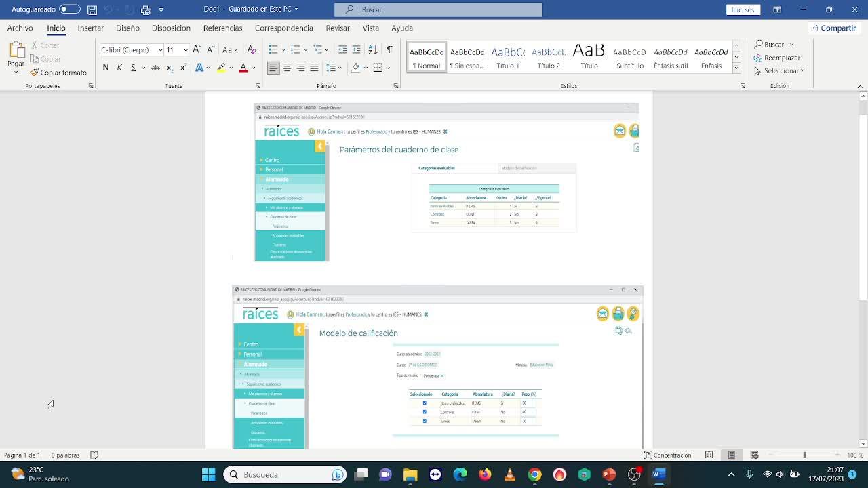Toggle strikethrough text formatting
Image resolution: width=868 pixels, height=488 pixels.
coord(155,68)
